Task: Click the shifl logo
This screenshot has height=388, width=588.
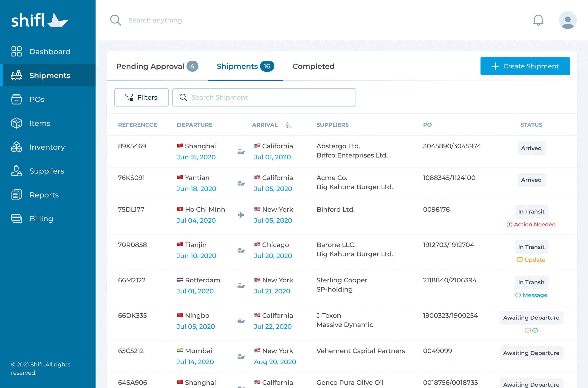Action: [x=40, y=20]
